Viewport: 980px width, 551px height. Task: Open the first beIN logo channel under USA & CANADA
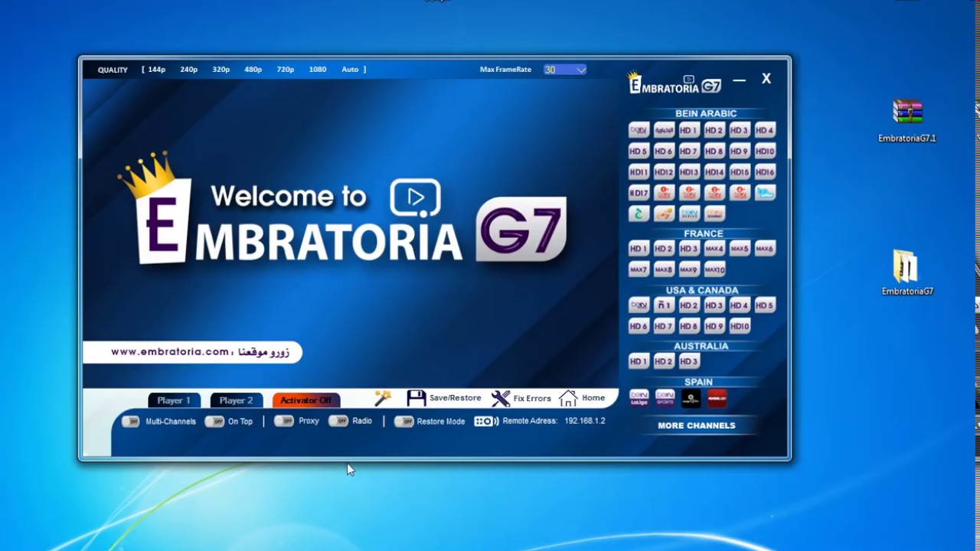point(639,305)
